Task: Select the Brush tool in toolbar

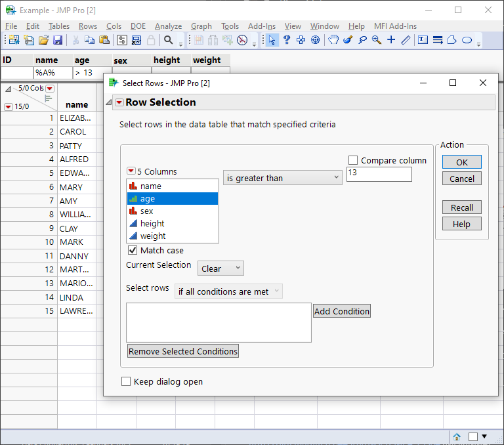Action: 348,41
